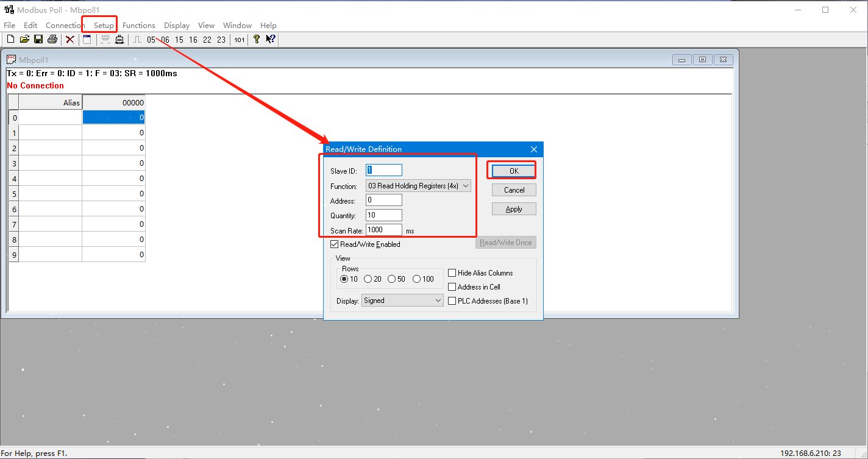Click the Print toolbar icon
The height and width of the screenshot is (459, 868).
[x=52, y=40]
